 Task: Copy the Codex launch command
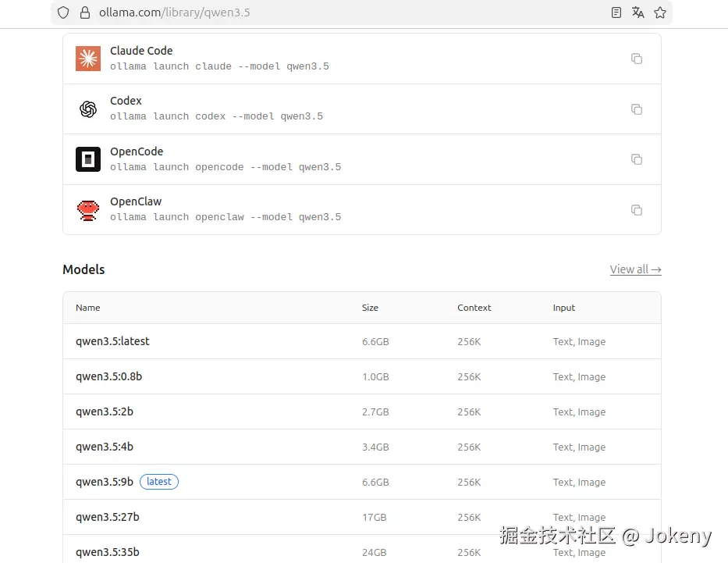(637, 109)
